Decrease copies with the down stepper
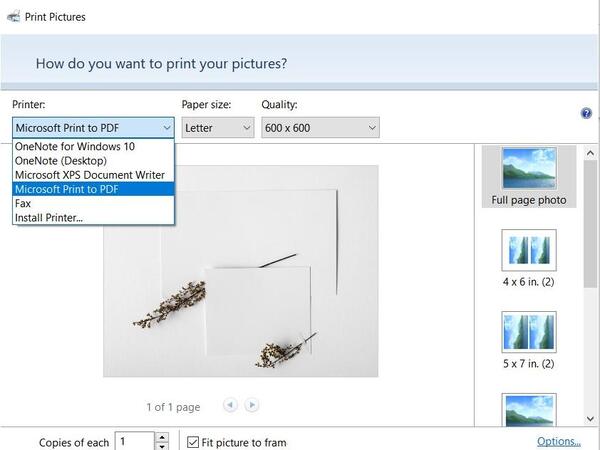 coord(162,446)
